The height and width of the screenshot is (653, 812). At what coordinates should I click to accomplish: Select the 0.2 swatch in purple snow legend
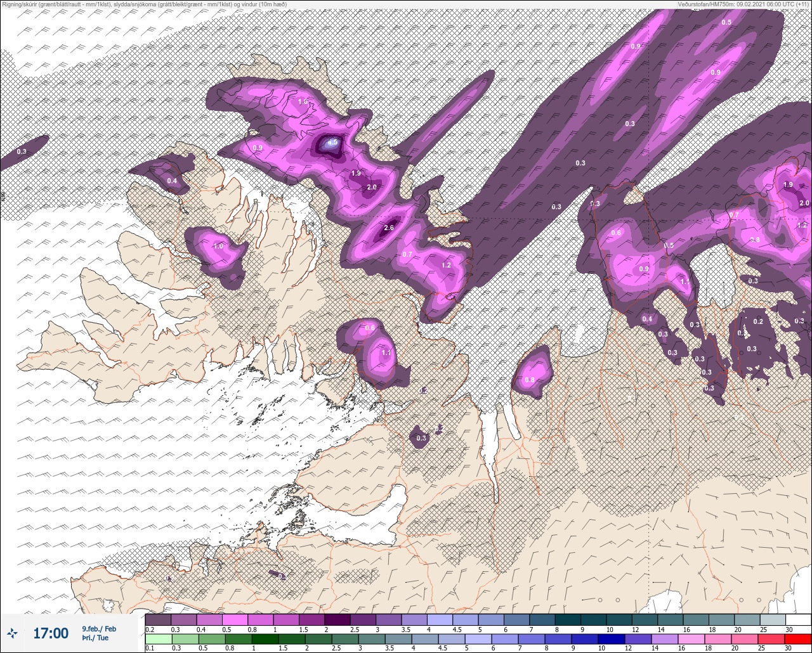click(x=158, y=619)
